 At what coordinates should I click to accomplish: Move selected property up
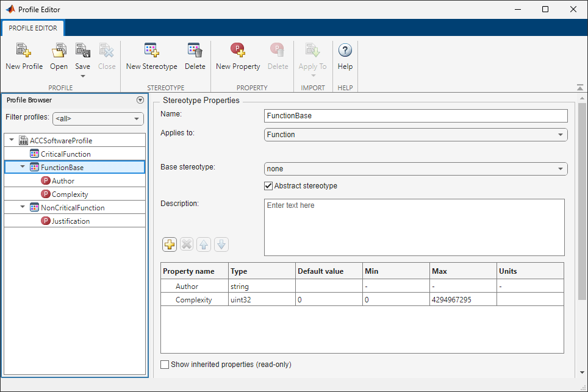pyautogui.click(x=204, y=244)
